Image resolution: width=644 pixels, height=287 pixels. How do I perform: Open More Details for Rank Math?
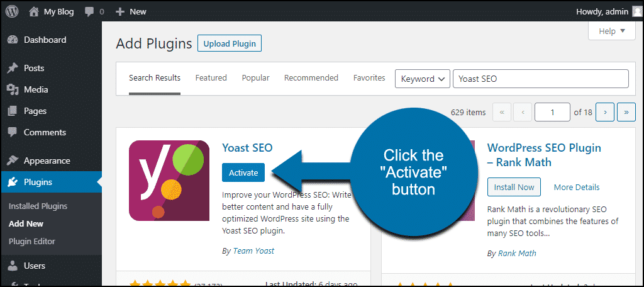(x=577, y=187)
